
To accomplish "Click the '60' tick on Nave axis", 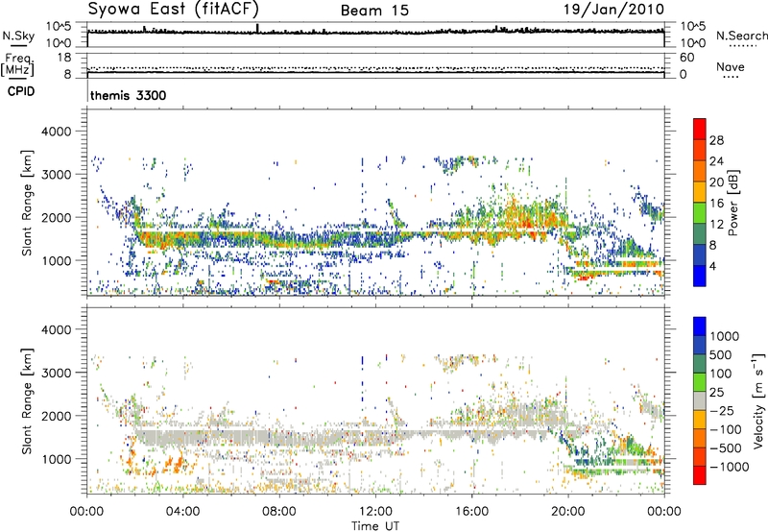I will pyautogui.click(x=687, y=58).
